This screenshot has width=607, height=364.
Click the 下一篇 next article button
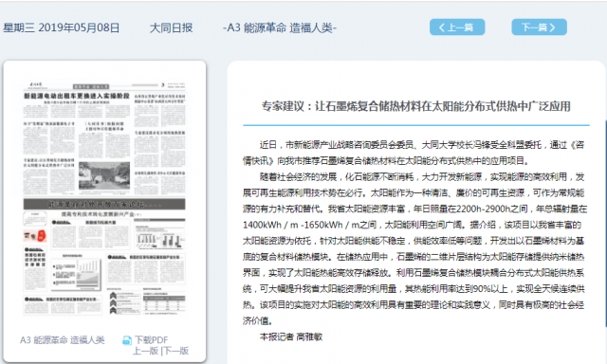[539, 27]
